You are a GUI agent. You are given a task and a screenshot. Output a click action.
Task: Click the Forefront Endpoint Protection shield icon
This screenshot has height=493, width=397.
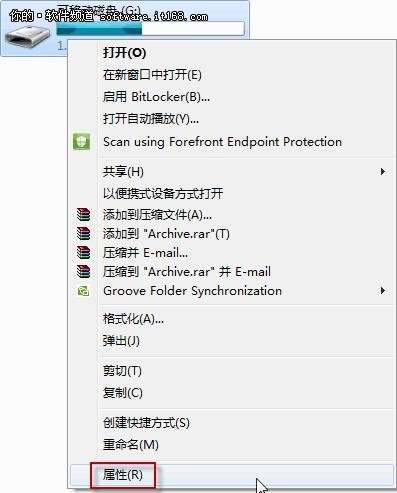82,142
